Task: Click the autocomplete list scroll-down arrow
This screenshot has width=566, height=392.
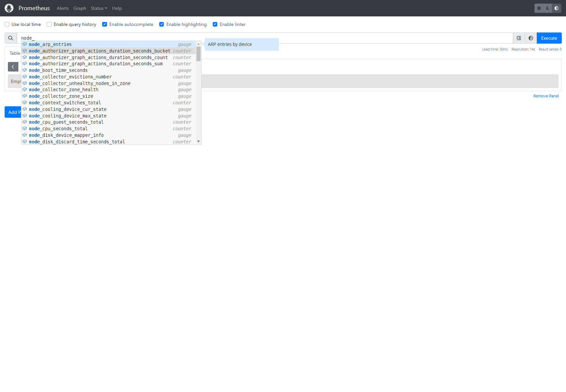Action: [198, 141]
